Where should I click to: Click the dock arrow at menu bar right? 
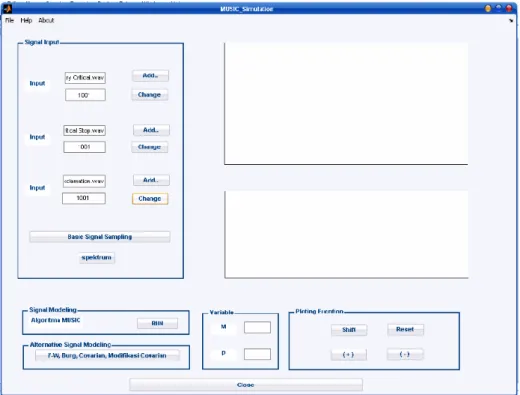click(x=511, y=21)
